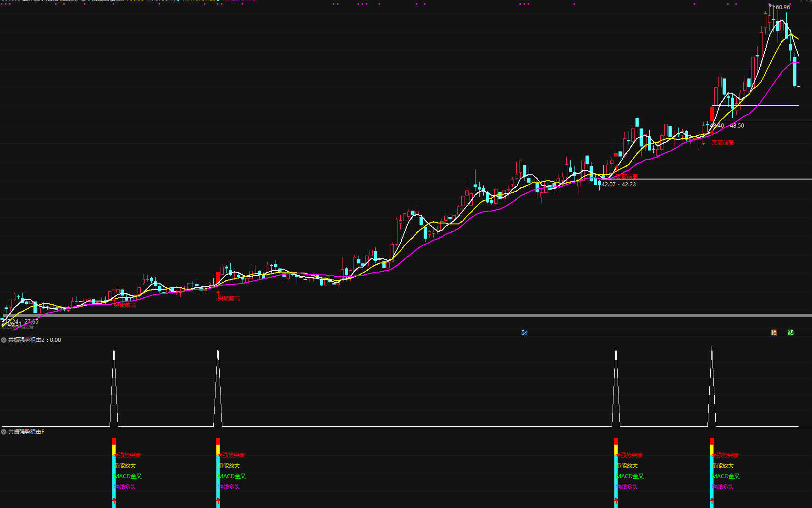Click the rightmost 强势突破 signal label
The image size is (812, 508).
(x=727, y=455)
